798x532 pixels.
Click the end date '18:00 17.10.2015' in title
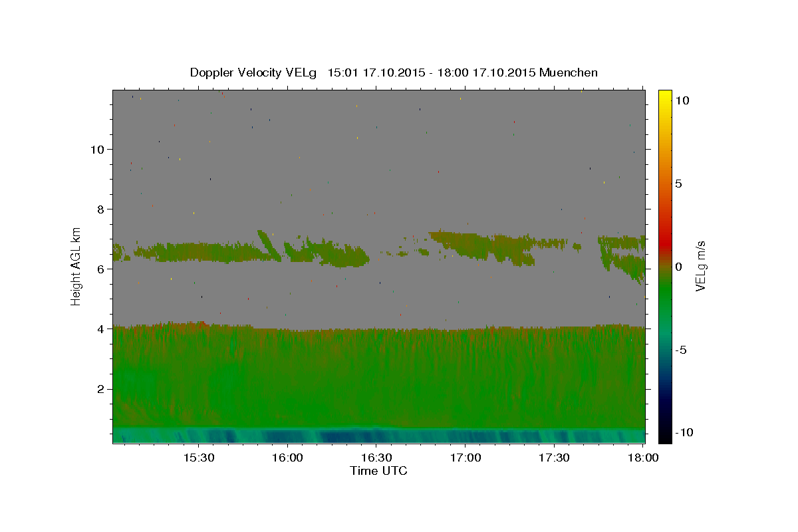click(x=485, y=72)
